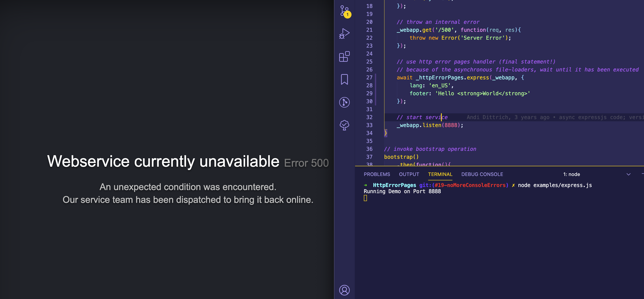
Task: Open the '1: node' terminal selector dropdown
Action: pos(572,174)
